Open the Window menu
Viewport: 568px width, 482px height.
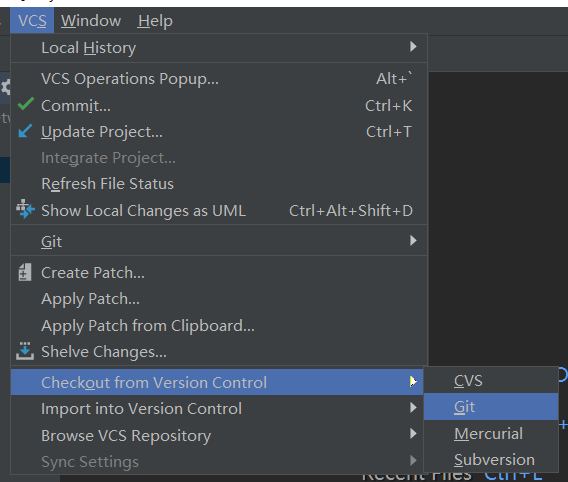[x=91, y=21]
